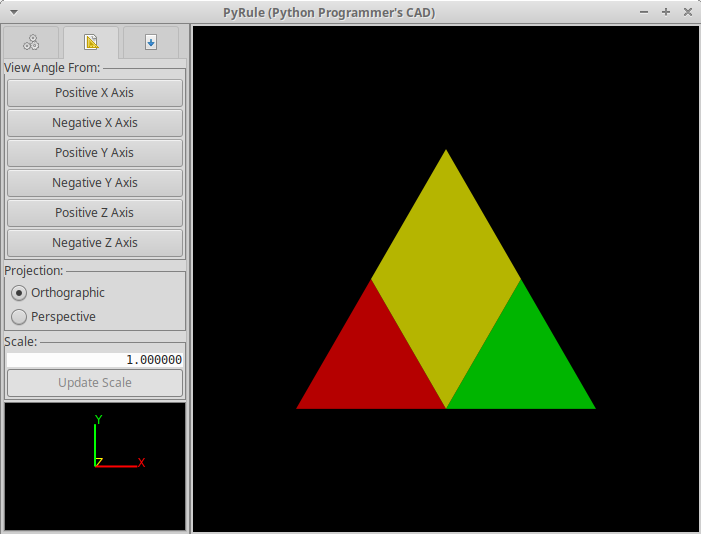Open the objects tab with circles icon
The width and height of the screenshot is (701, 534).
coord(31,42)
